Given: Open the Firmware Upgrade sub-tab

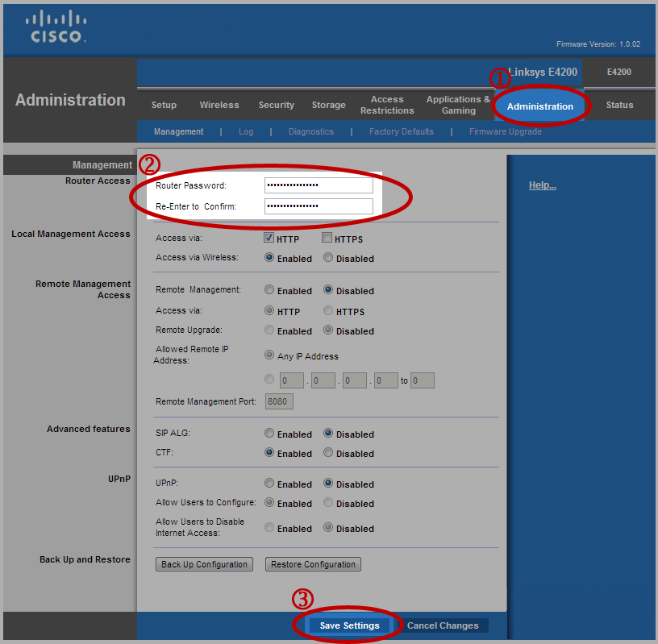Looking at the screenshot, I should click(x=506, y=131).
